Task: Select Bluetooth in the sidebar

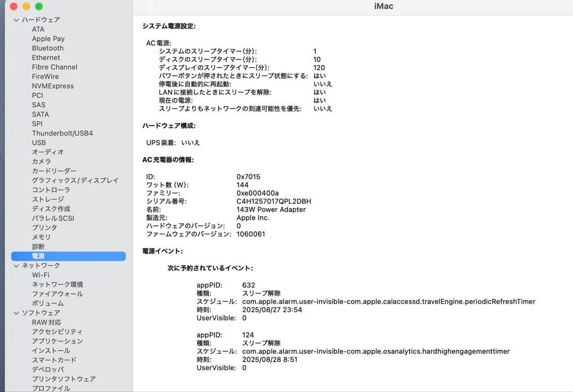Action: point(47,48)
